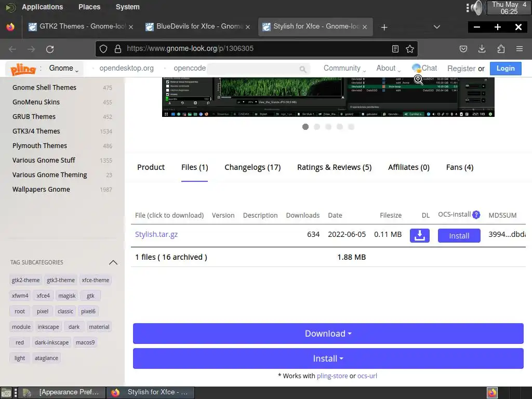Image resolution: width=532 pixels, height=399 pixels.
Task: Open the opencode link
Action: pyautogui.click(x=190, y=68)
